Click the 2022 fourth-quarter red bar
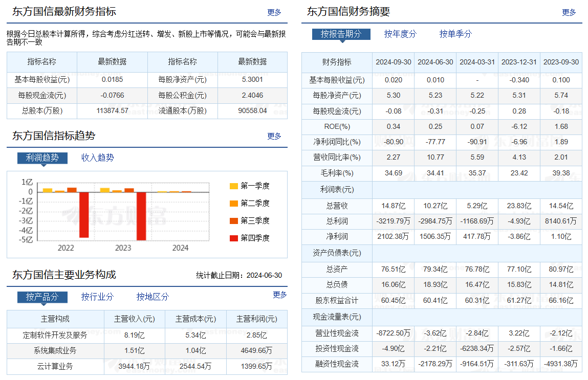 (x=84, y=215)
